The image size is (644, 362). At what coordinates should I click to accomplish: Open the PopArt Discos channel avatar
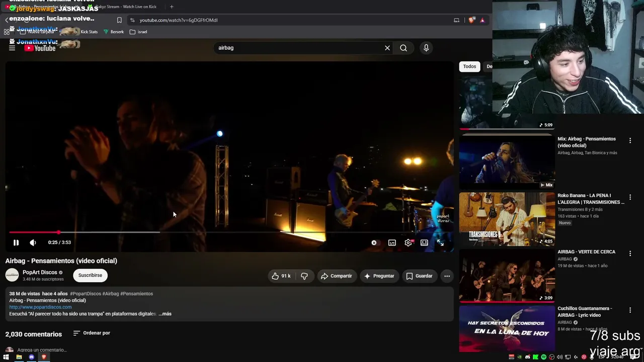point(12,275)
